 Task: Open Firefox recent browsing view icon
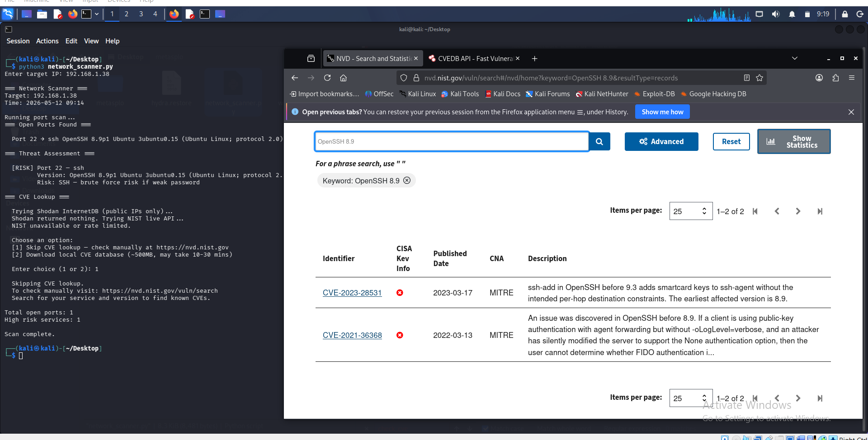pyautogui.click(x=311, y=59)
